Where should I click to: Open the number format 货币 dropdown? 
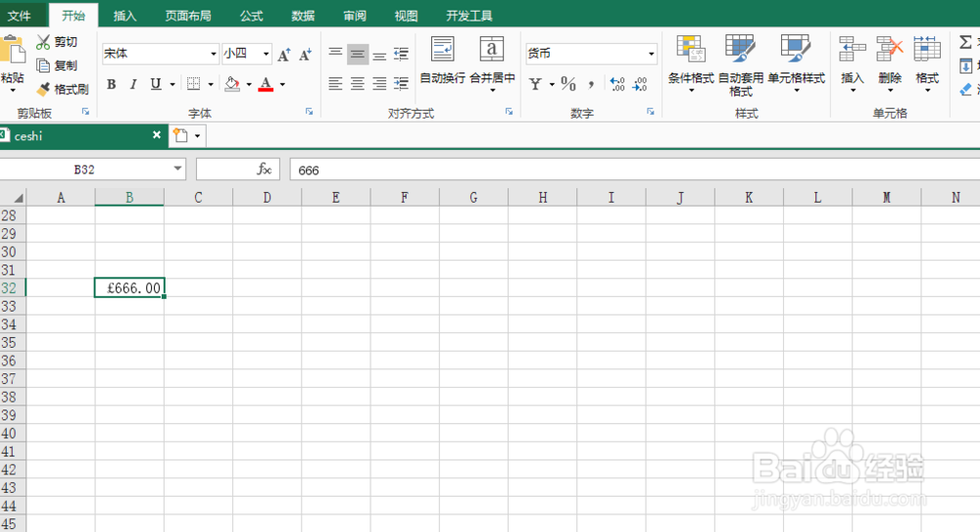point(652,54)
